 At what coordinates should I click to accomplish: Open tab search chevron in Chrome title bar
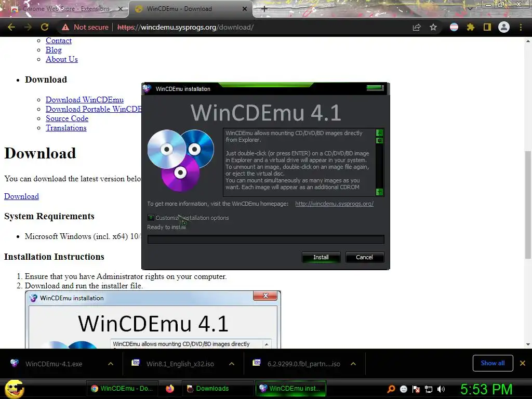[x=470, y=8]
